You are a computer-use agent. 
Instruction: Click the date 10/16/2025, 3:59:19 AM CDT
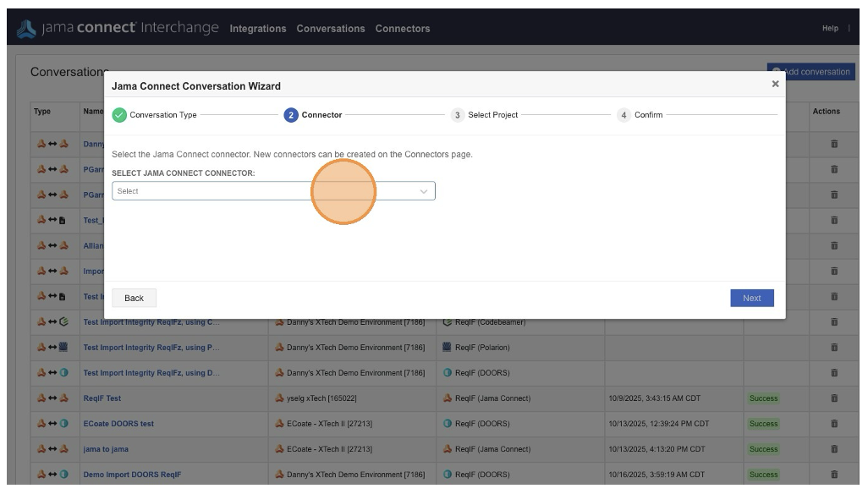tap(656, 475)
